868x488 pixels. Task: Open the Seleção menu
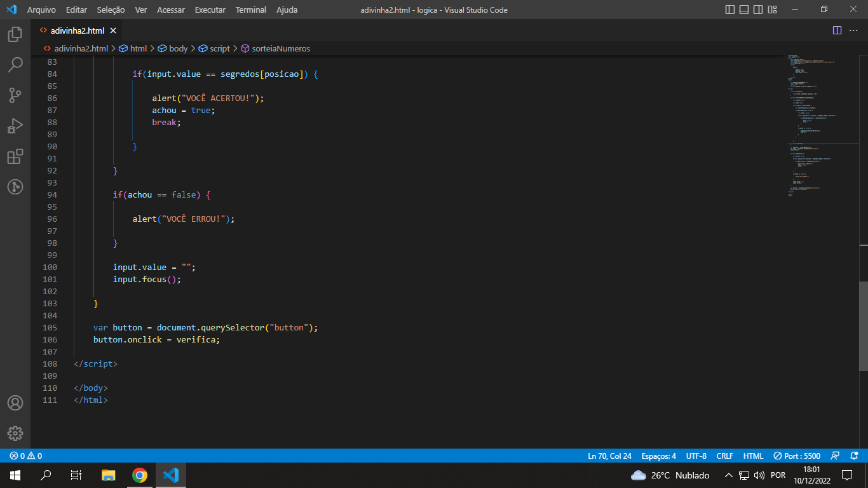111,10
